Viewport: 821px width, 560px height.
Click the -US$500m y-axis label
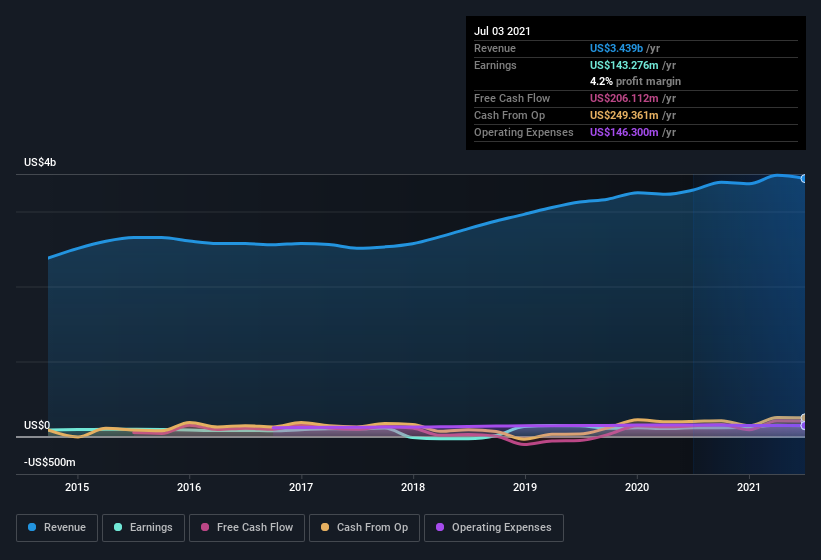[50, 462]
